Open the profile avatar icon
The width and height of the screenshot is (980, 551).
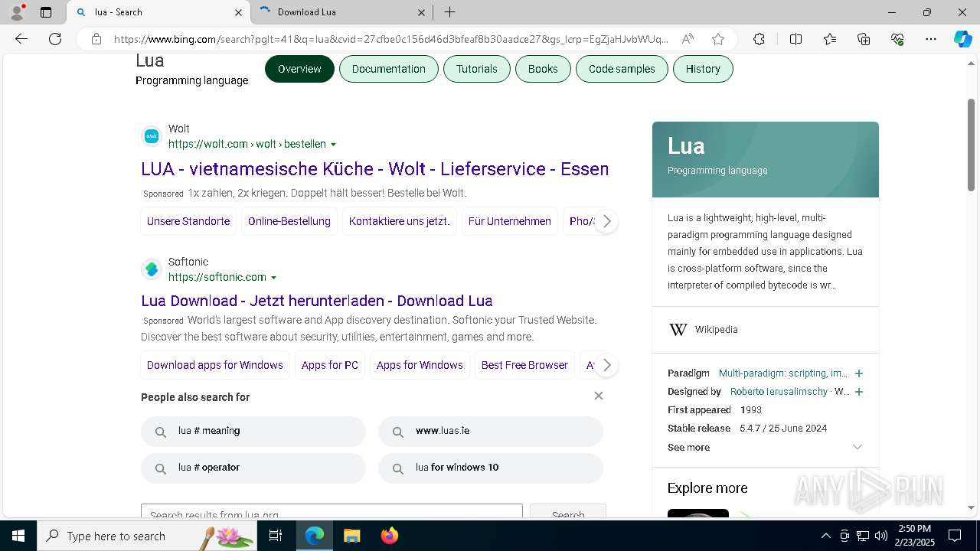(17, 12)
